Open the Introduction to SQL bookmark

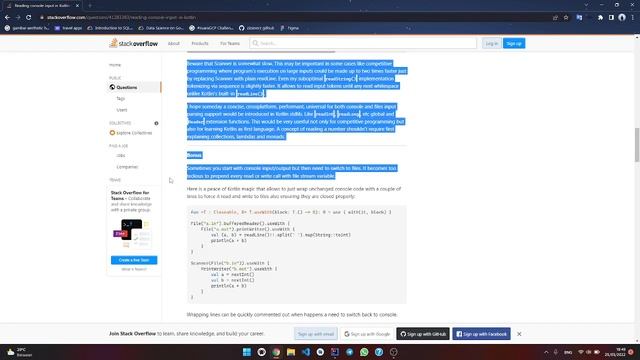click(x=110, y=28)
